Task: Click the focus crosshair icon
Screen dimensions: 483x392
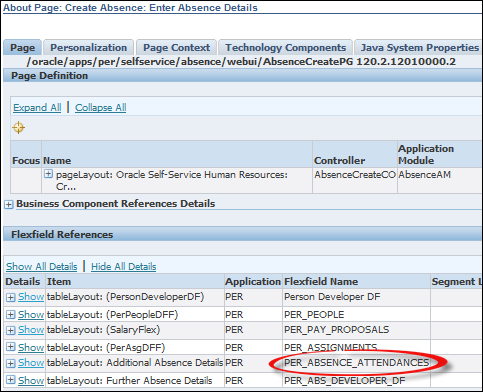Action: (19, 127)
